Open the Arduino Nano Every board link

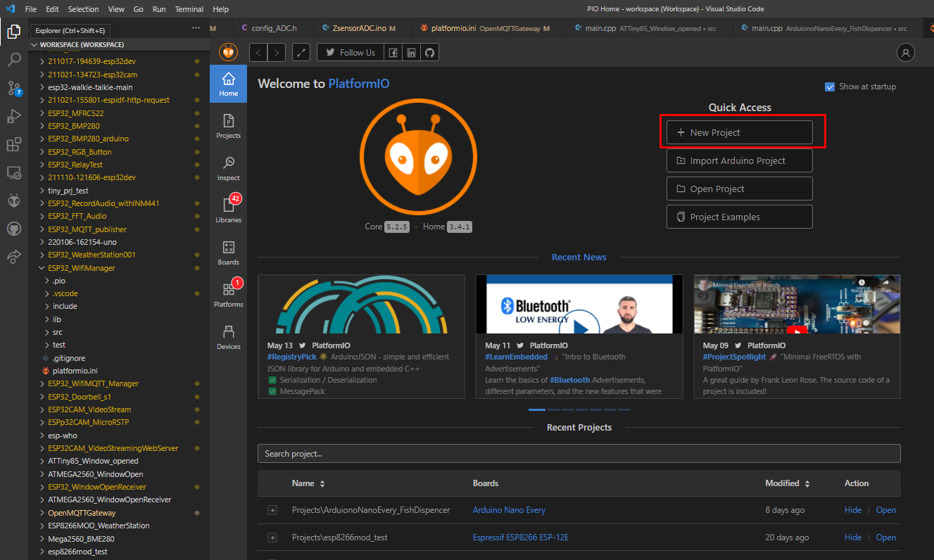pos(509,510)
